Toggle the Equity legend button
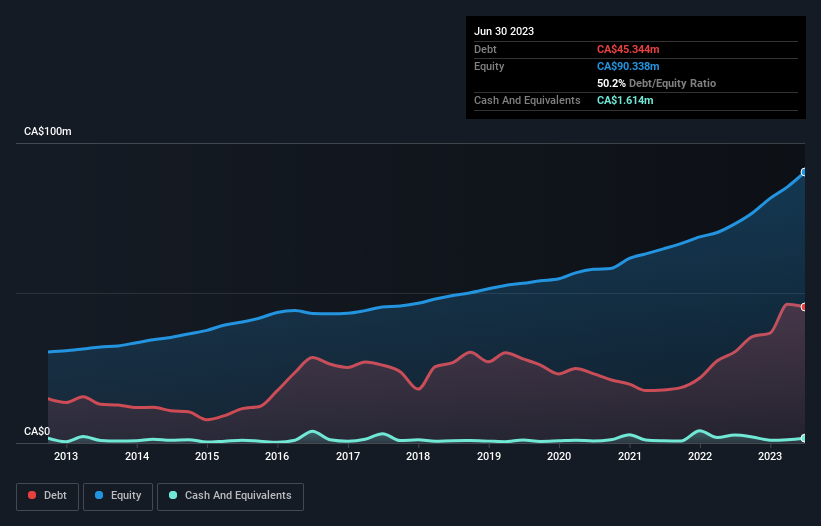Viewport: 821px width, 526px height. tap(118, 496)
